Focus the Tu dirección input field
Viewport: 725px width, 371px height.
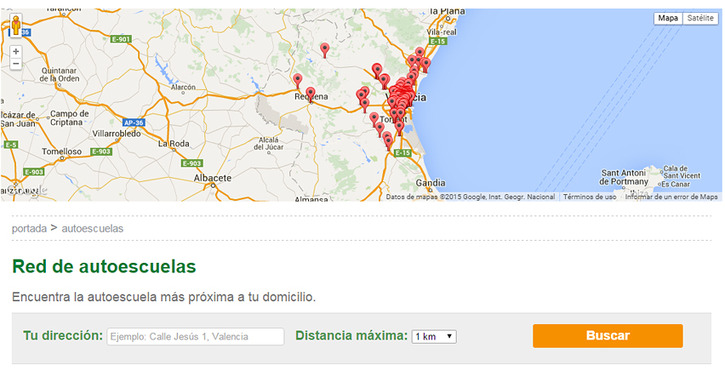pyautogui.click(x=196, y=336)
